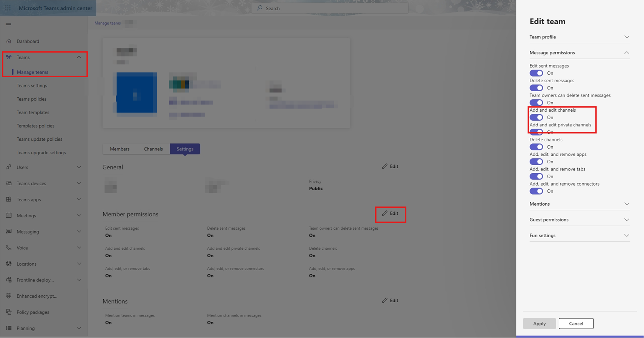This screenshot has height=338, width=644.
Task: Click the Manage teams breadcrumb link
Action: [x=107, y=23]
